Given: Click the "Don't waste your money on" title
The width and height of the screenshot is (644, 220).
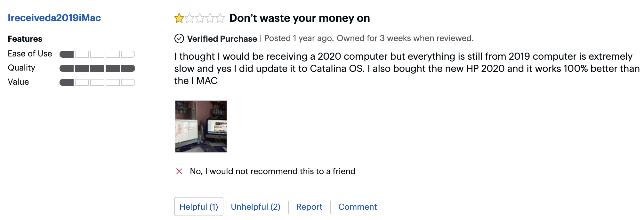Looking at the screenshot, I should click(300, 18).
